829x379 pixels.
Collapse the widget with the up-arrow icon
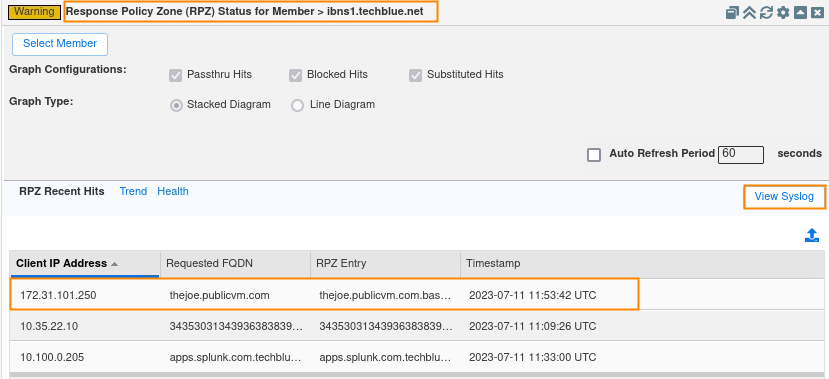(800, 12)
